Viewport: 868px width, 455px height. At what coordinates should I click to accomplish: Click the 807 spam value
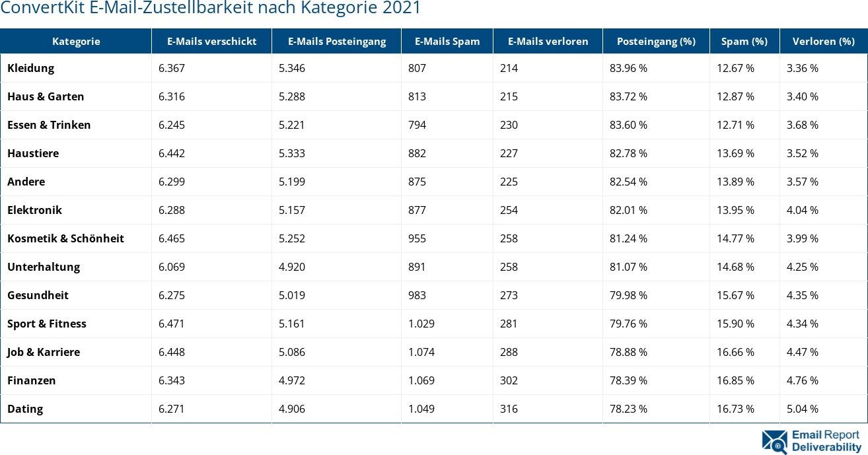[x=417, y=68]
